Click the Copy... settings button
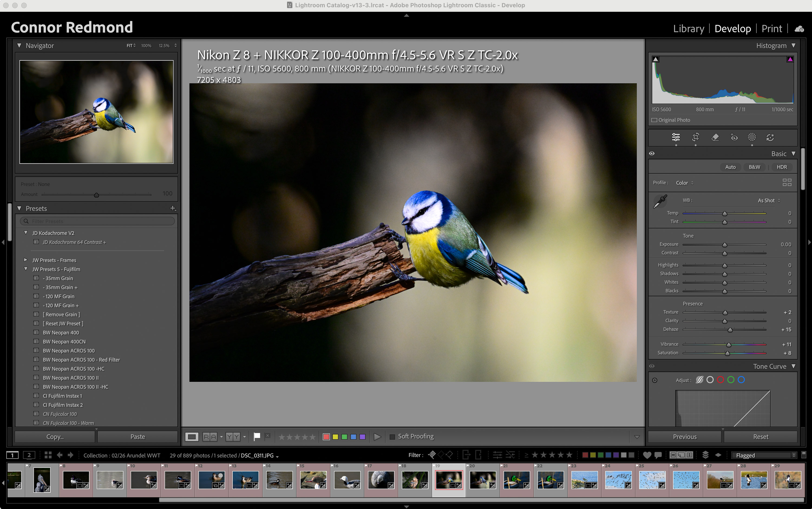Viewport: 812px width, 509px height. pyautogui.click(x=55, y=437)
